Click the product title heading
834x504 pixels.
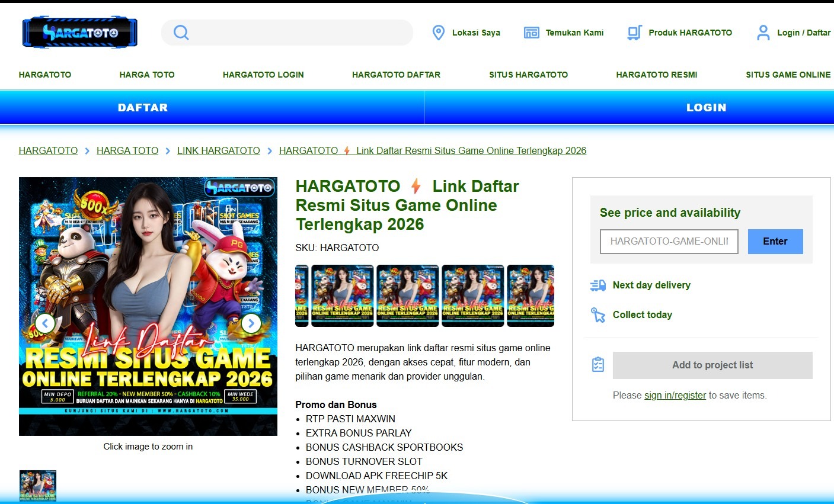[407, 205]
